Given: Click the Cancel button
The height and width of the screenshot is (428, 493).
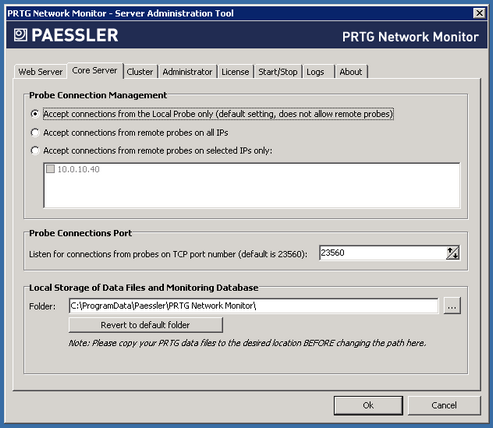Looking at the screenshot, I should (x=444, y=405).
